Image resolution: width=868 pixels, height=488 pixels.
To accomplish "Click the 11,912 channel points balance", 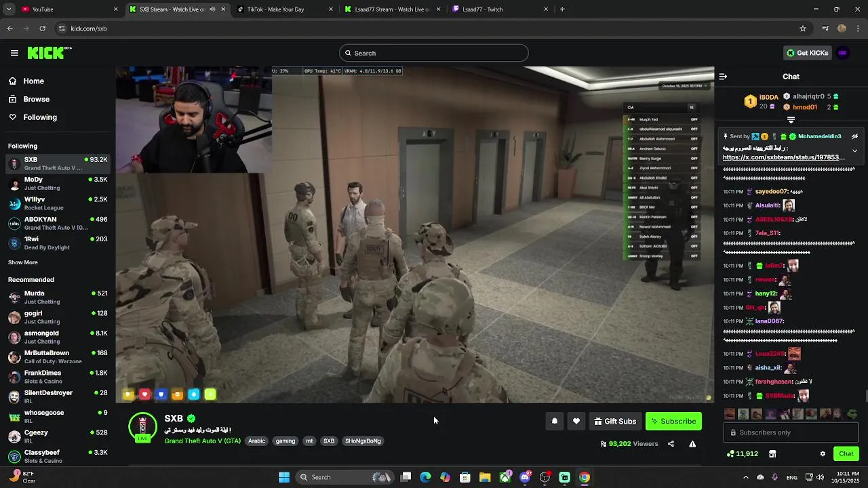I will (x=742, y=454).
